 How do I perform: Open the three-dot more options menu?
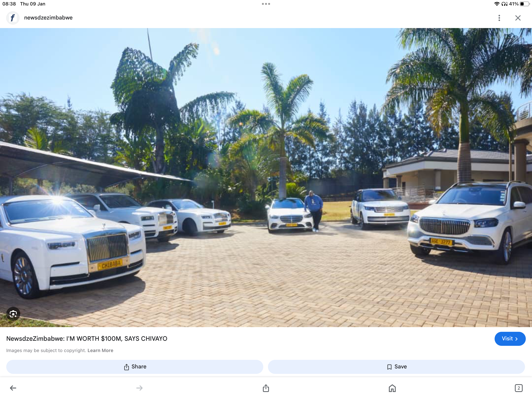[499, 18]
